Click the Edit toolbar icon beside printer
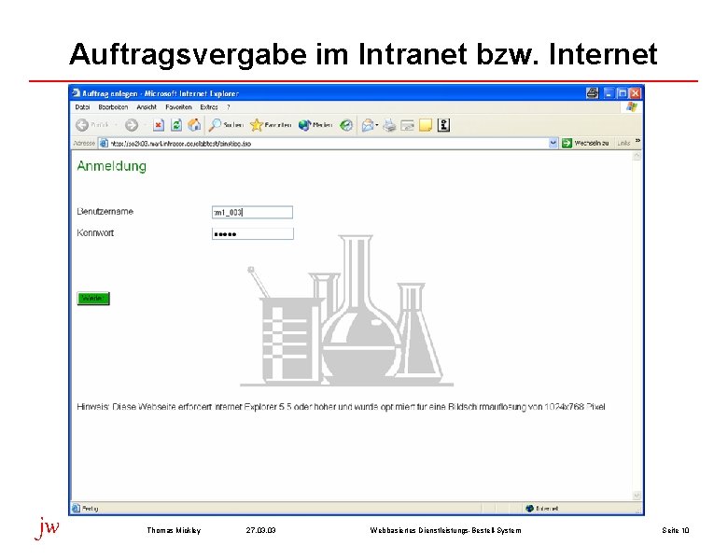Screen dimensions: 728x560 click(407, 125)
